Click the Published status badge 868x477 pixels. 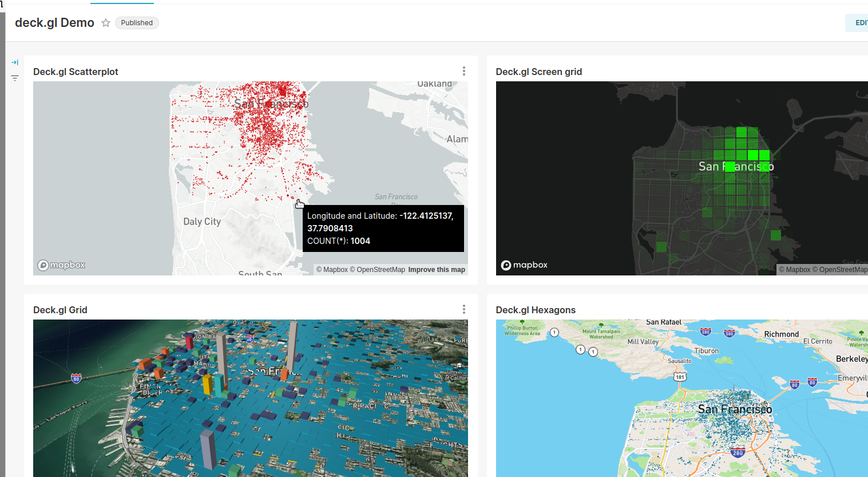click(137, 23)
